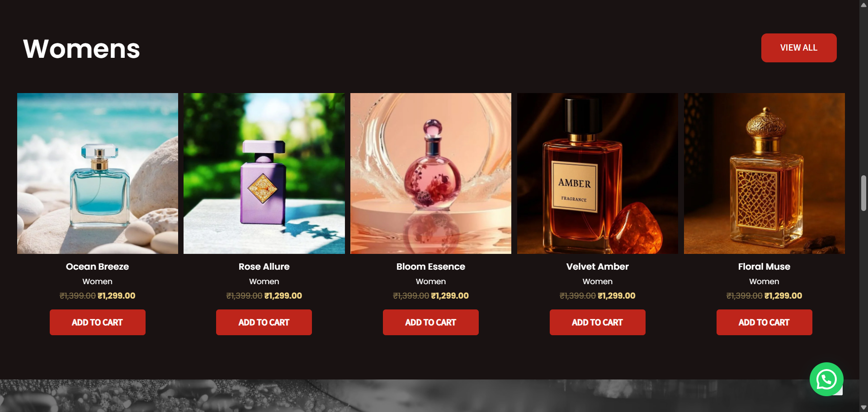Viewport: 868px width, 412px height.
Task: Open the Velvet Amber bottle image
Action: 598,173
